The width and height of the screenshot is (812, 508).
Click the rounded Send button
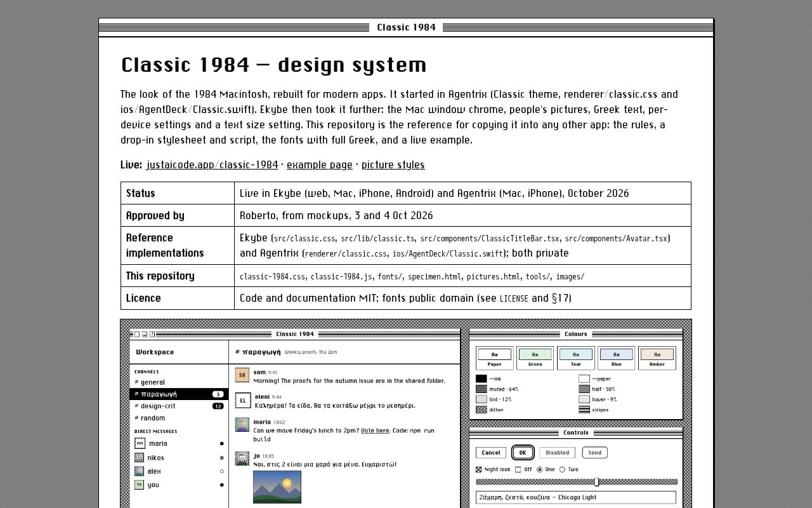coord(595,453)
